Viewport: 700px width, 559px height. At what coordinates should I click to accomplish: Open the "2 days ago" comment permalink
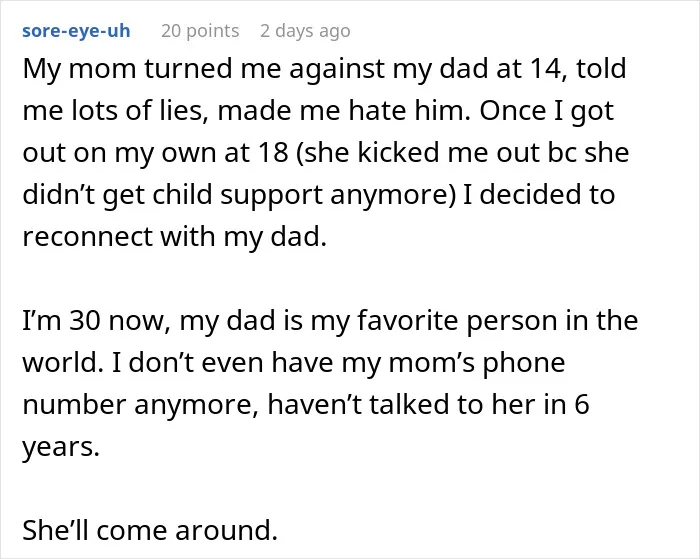305,31
